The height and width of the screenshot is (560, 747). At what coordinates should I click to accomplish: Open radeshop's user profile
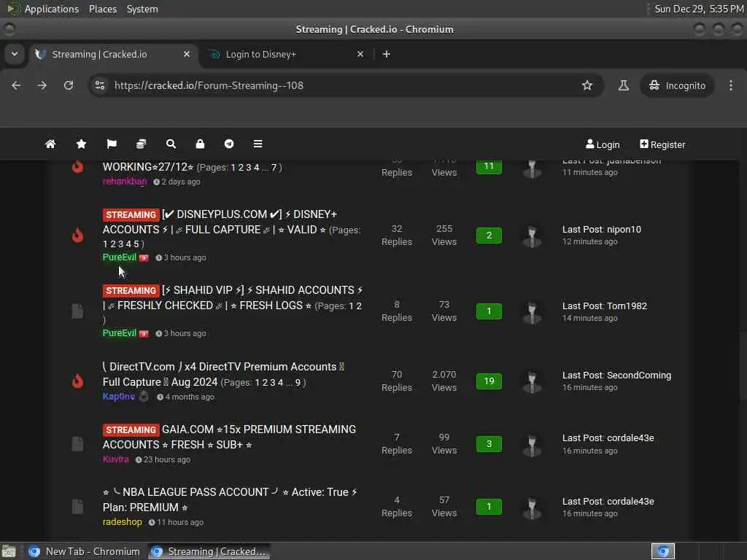[123, 522]
